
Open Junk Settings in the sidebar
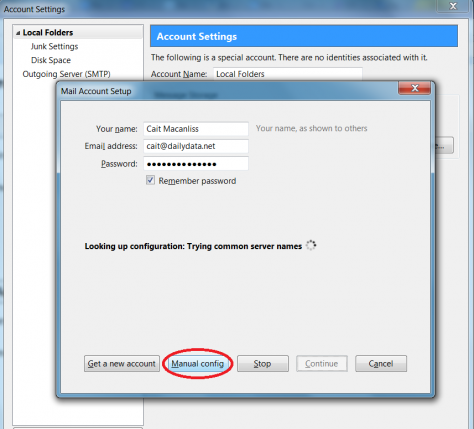[x=54, y=46]
